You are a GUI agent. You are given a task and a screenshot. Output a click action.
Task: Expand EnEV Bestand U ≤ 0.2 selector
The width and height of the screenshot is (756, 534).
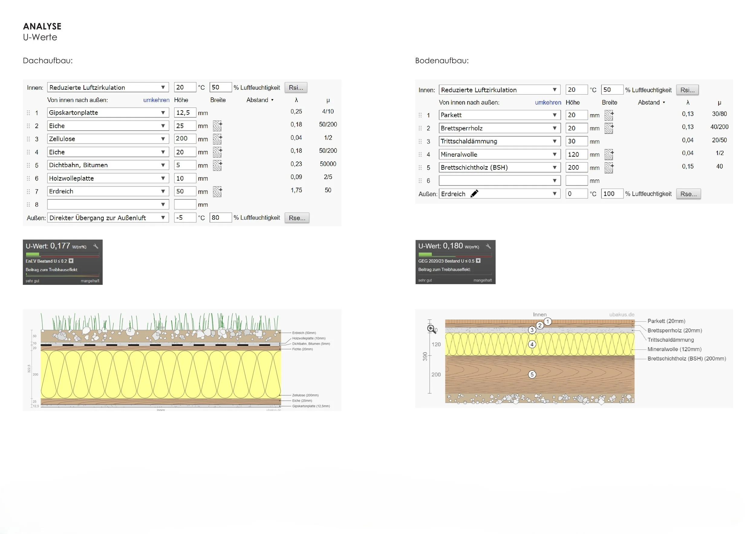pyautogui.click(x=71, y=261)
